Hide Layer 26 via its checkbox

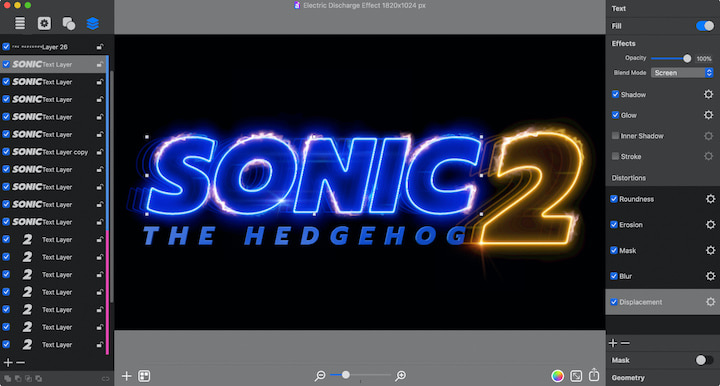point(6,47)
